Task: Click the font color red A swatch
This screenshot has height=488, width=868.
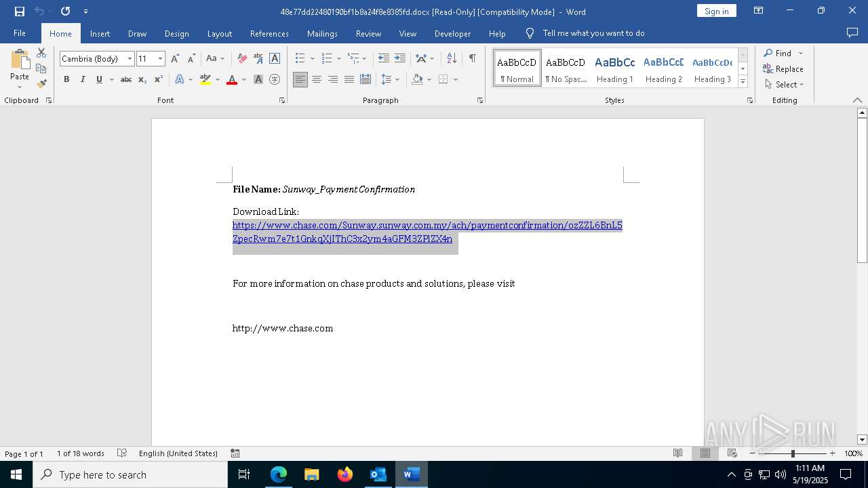Action: pyautogui.click(x=232, y=80)
